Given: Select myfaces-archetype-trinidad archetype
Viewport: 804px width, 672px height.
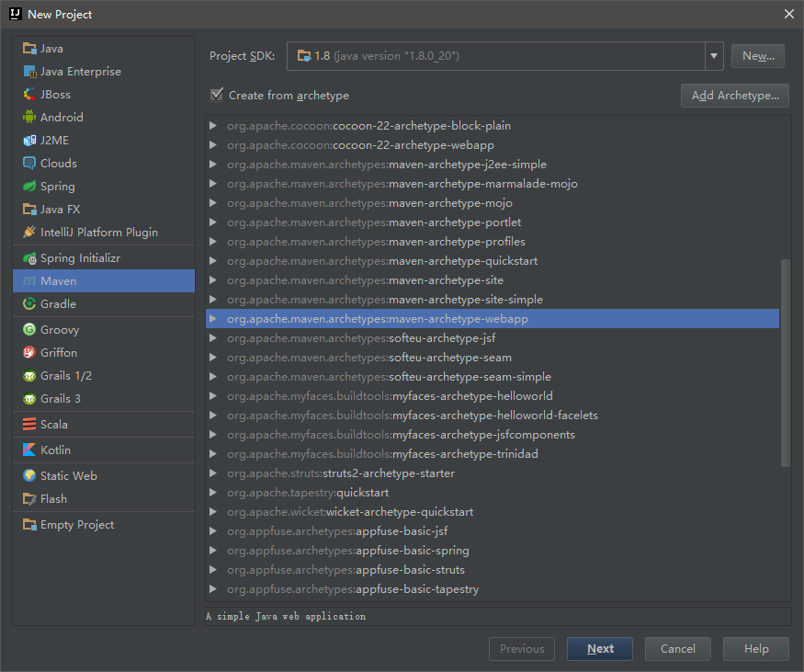Looking at the screenshot, I should pyautogui.click(x=493, y=454).
